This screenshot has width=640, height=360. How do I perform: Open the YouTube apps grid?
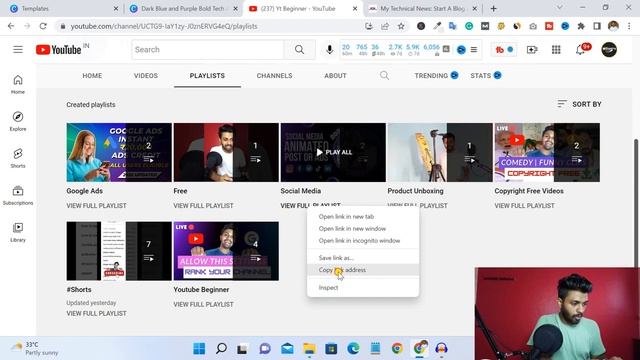tap(556, 50)
